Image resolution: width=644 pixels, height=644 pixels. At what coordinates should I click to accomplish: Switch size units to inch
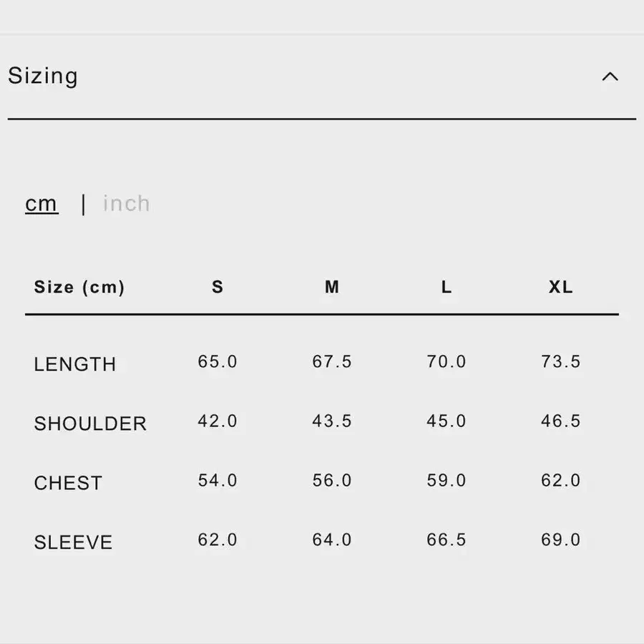click(127, 204)
